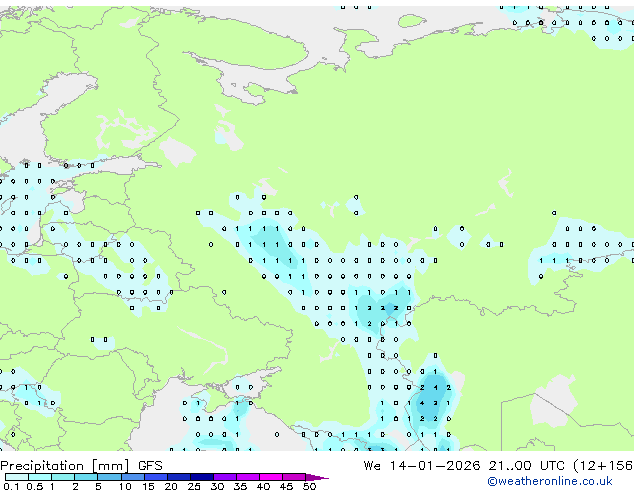This screenshot has width=634, height=490.
Task: Click the 0.1–0.5 mm legend swatch
Action: 17,477
